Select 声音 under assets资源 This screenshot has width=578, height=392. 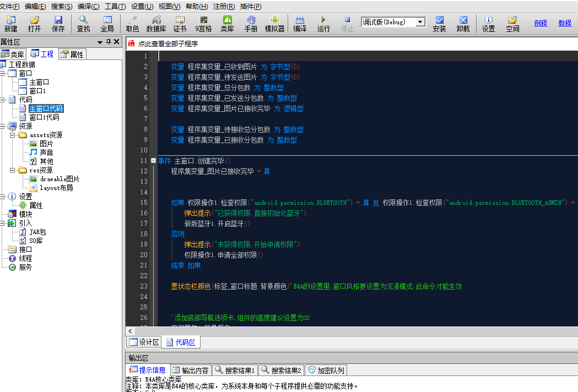click(x=46, y=153)
